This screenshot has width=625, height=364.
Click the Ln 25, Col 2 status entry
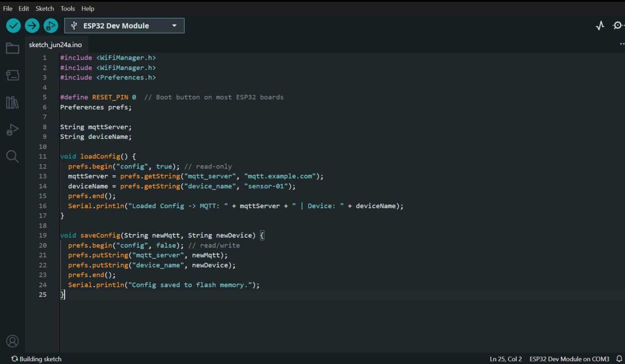click(506, 359)
